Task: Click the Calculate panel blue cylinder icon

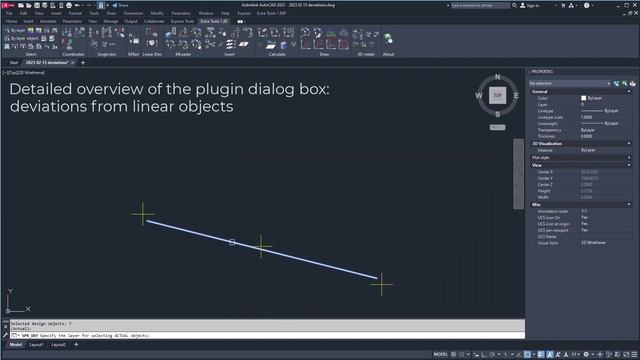Action: [283, 44]
